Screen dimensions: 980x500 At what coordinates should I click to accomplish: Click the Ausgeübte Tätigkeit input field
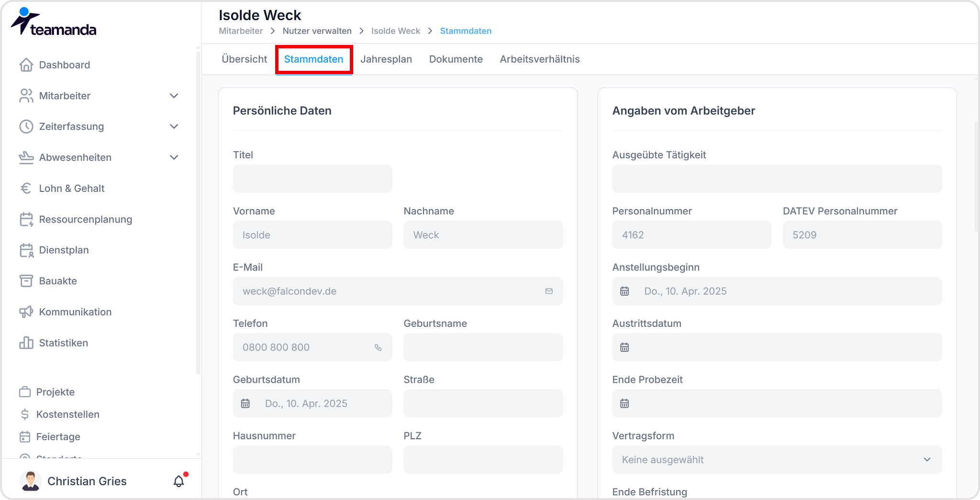tap(777, 178)
